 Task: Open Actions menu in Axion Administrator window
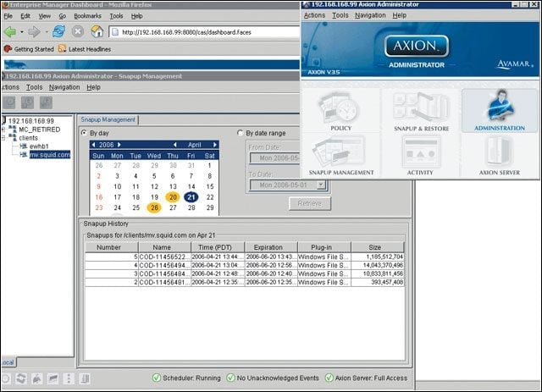point(314,15)
